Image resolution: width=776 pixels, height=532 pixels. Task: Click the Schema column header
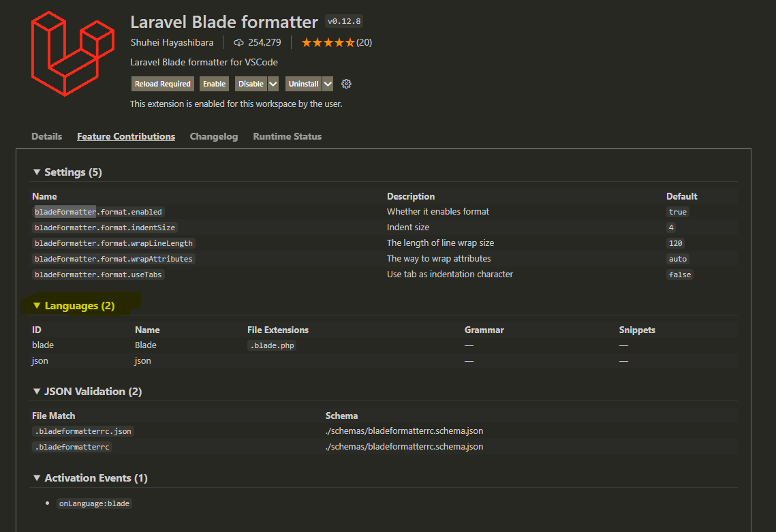pyautogui.click(x=341, y=416)
